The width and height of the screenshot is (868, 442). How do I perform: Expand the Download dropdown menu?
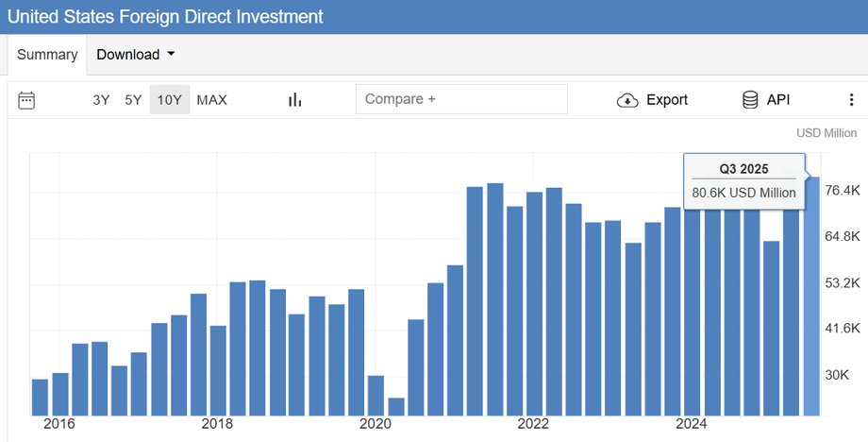pyautogui.click(x=136, y=55)
